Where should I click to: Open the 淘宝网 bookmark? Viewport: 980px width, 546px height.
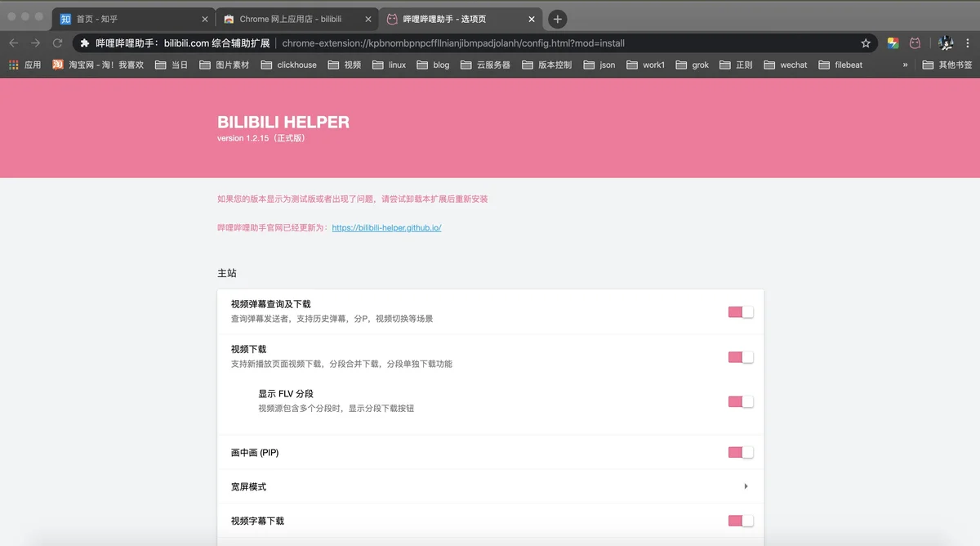[98, 65]
